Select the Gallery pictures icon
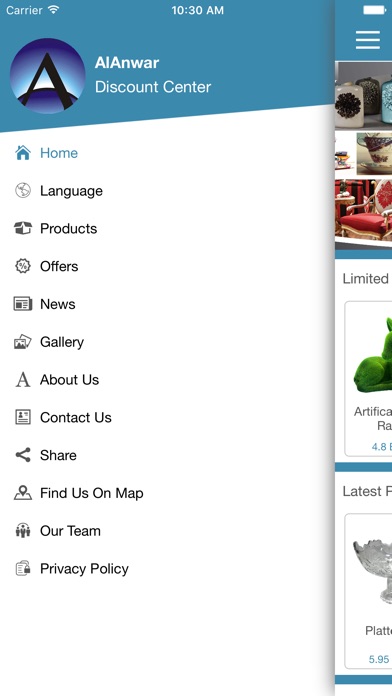The width and height of the screenshot is (392, 696). [x=23, y=342]
